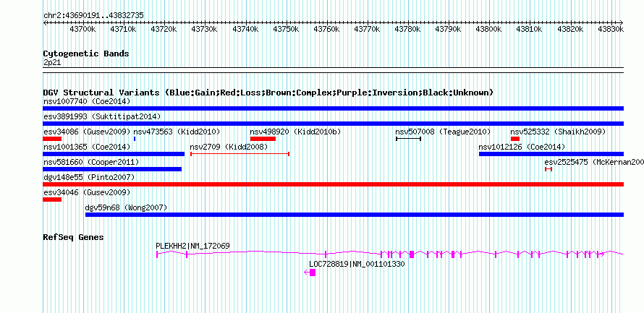Screen dimensions: 644x313
Task: Select the 43830k scale label
Action: pyautogui.click(x=611, y=29)
